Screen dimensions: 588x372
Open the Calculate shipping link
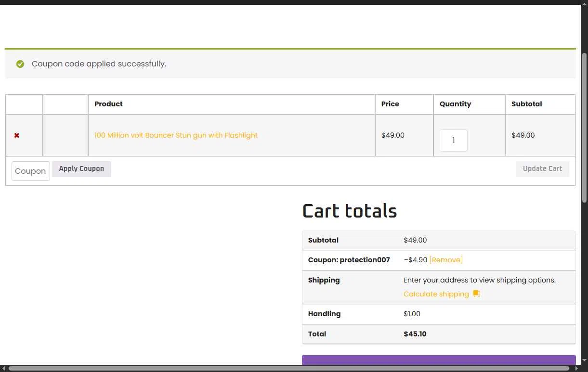(x=436, y=294)
